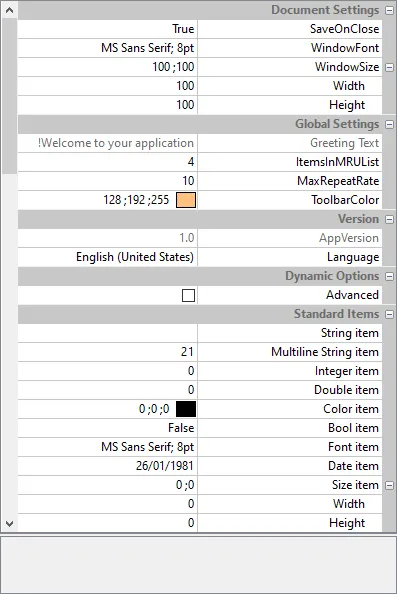Collapse the Version category
The width and height of the screenshot is (397, 594).
click(x=389, y=219)
